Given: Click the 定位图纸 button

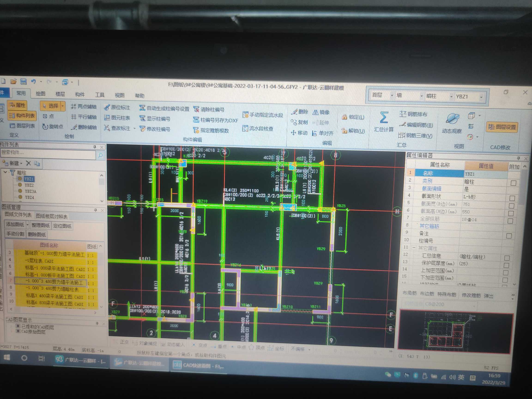Looking at the screenshot, I should coord(62,226).
